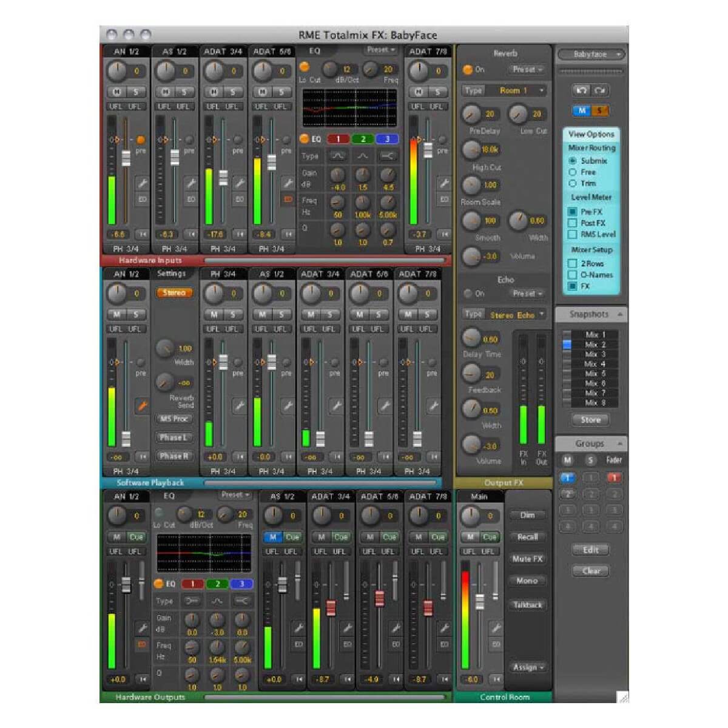
Task: Click the Hardware Inputs horizontal scrollbar
Action: tap(323, 260)
